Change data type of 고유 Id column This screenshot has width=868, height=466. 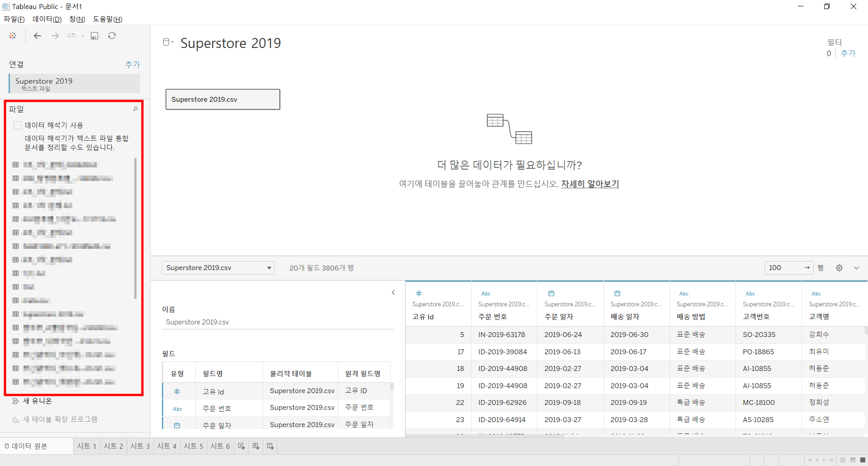pyautogui.click(x=419, y=293)
